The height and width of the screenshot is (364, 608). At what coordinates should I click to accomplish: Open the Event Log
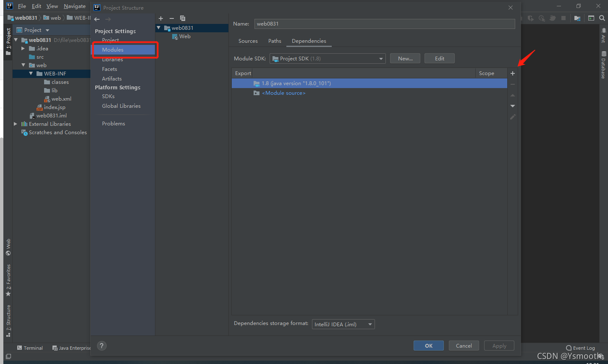[x=580, y=348]
